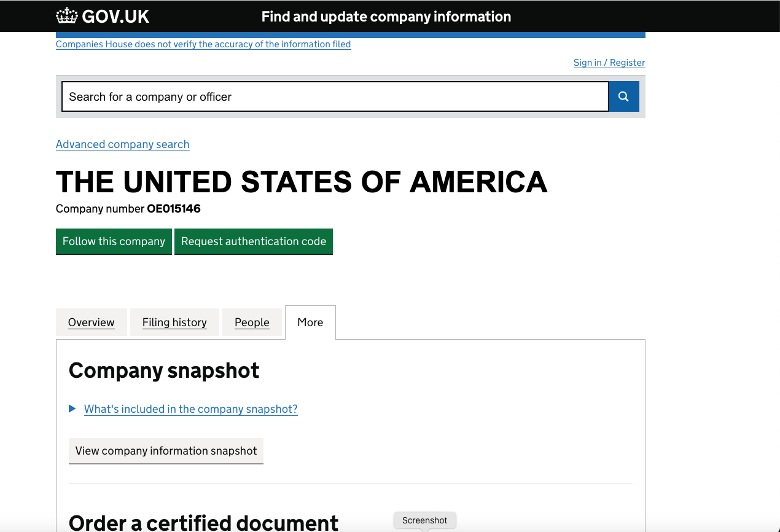Click the Companies House accuracy disclaimer link

click(x=203, y=44)
